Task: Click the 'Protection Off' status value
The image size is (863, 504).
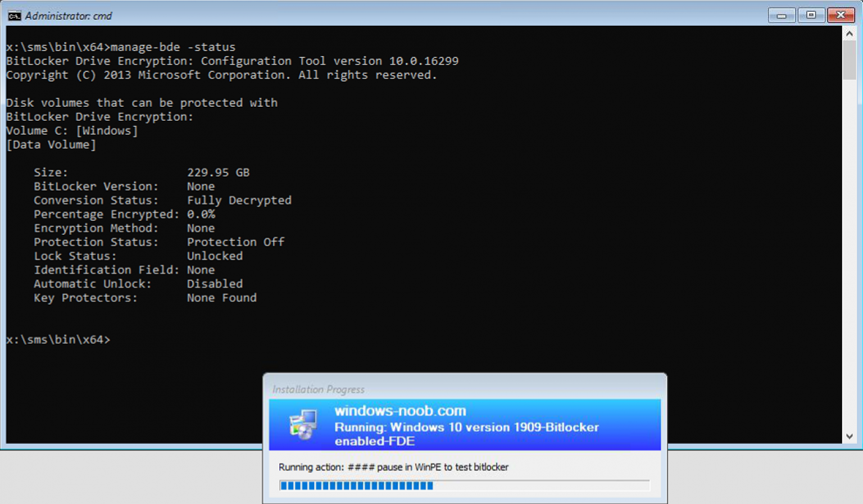Action: click(x=235, y=242)
